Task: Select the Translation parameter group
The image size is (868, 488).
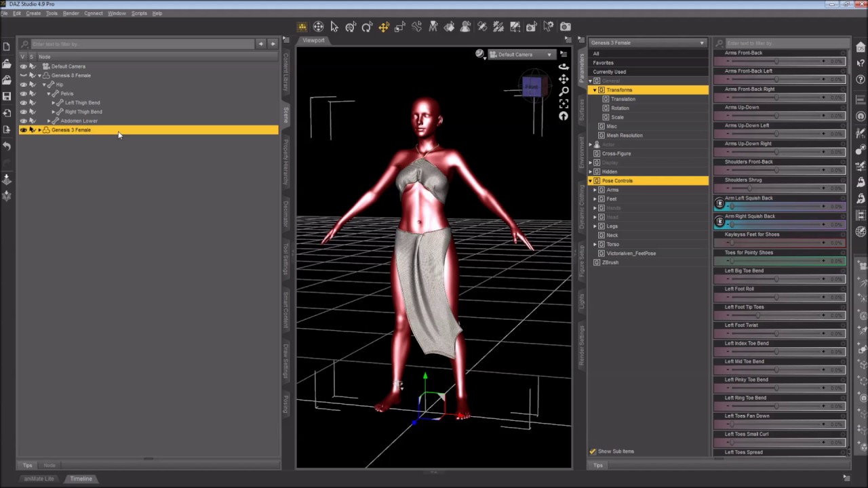Action: (623, 99)
